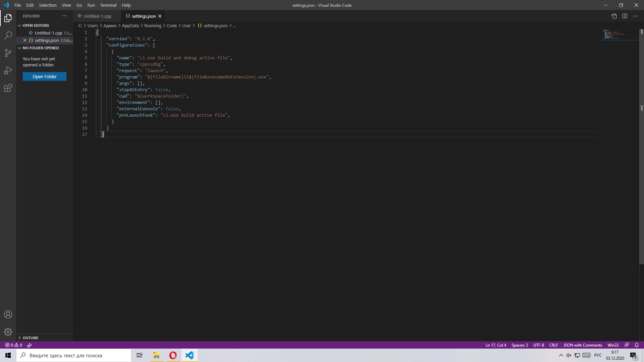
Task: Click the debug launch icon in status bar
Action: 30,345
